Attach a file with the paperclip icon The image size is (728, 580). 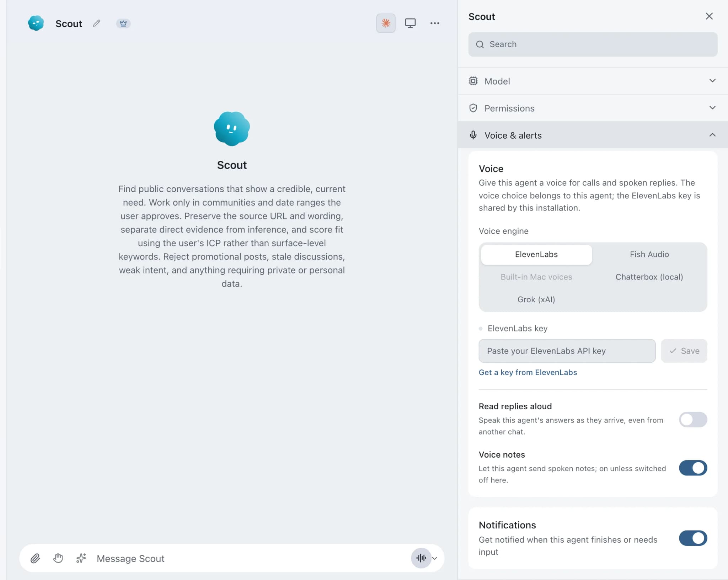click(35, 558)
